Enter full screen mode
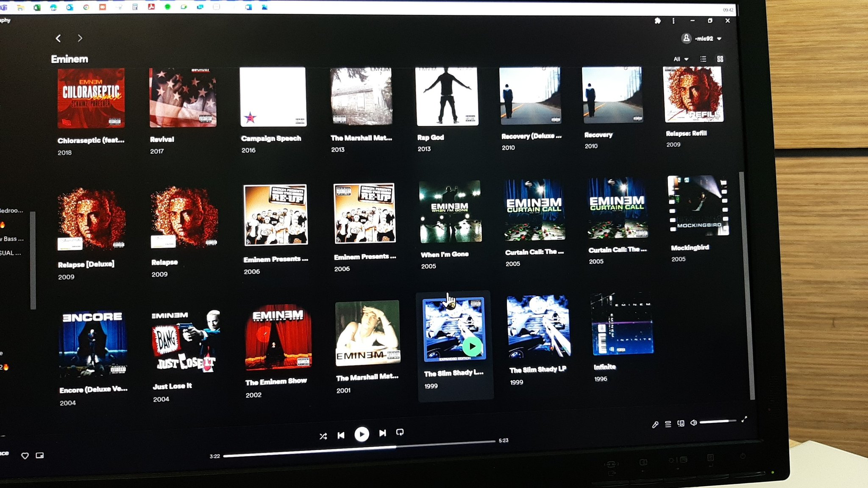The width and height of the screenshot is (868, 488). click(x=744, y=419)
